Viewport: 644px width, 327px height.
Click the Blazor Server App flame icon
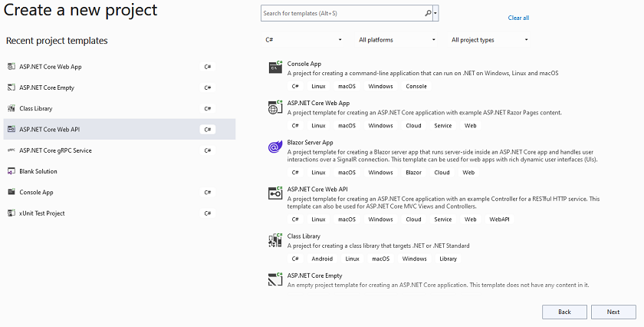point(274,147)
